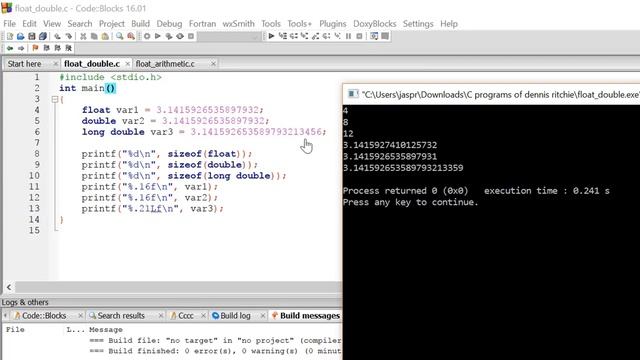
Task: Click the Logs tabs scroll-left arrow
Action: (x=5, y=316)
